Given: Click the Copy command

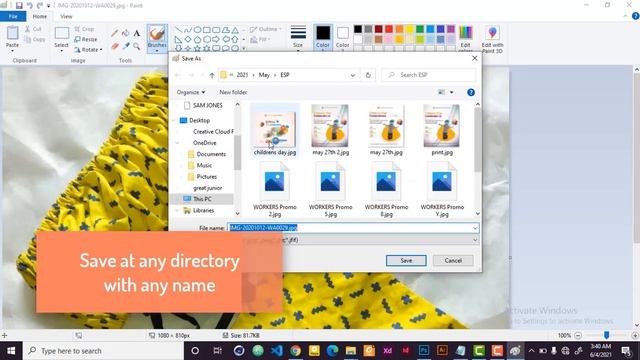Looking at the screenshot, I should [x=35, y=40].
